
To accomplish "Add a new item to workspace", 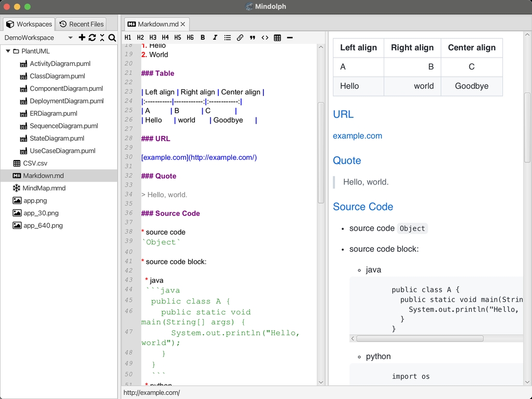I will pos(82,37).
